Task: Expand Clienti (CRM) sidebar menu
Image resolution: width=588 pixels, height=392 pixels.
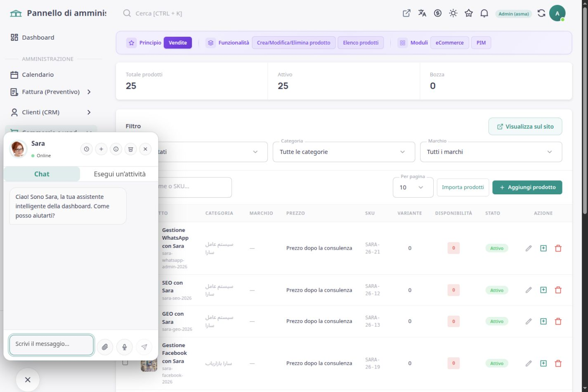Action: [x=51, y=112]
